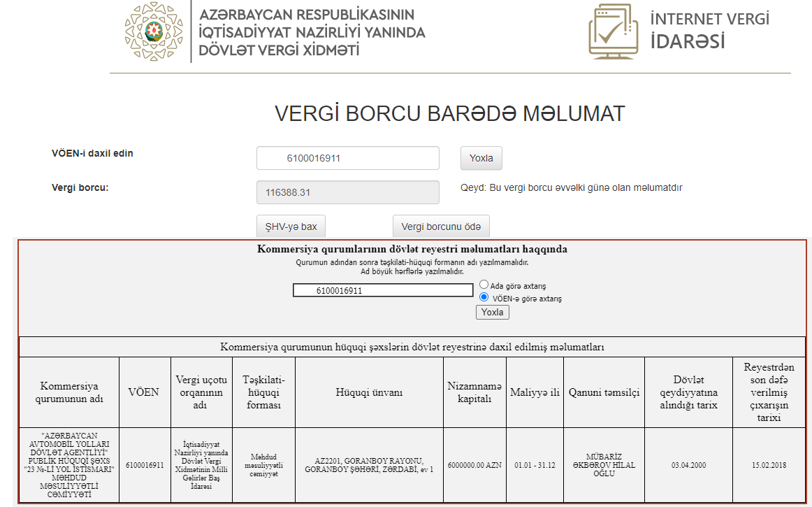This screenshot has width=812, height=507.
Task: Click the representative 'MÜBARİZ ƏKBƏROV HİLAL OĞLU'
Action: click(x=604, y=465)
